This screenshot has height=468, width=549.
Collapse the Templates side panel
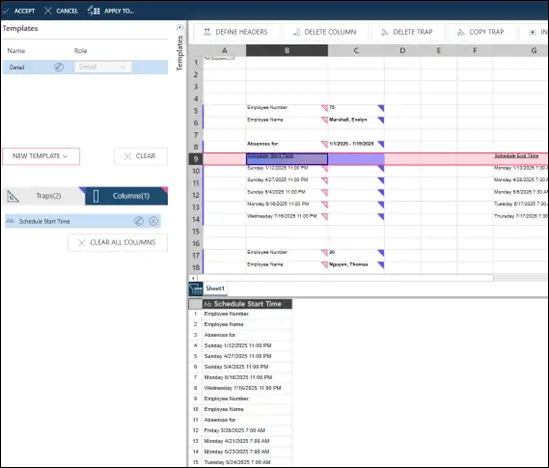tap(180, 27)
